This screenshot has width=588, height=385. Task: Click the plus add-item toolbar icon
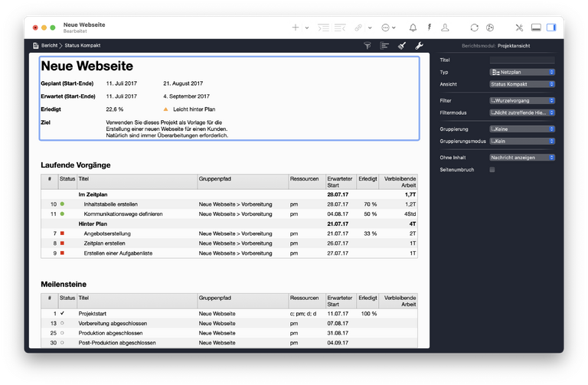point(296,28)
